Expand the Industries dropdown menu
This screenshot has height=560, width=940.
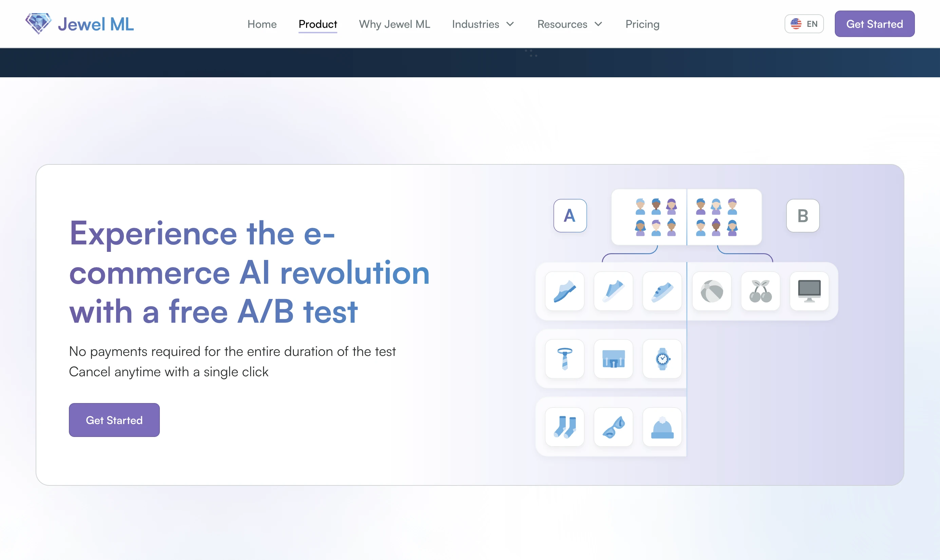click(483, 24)
